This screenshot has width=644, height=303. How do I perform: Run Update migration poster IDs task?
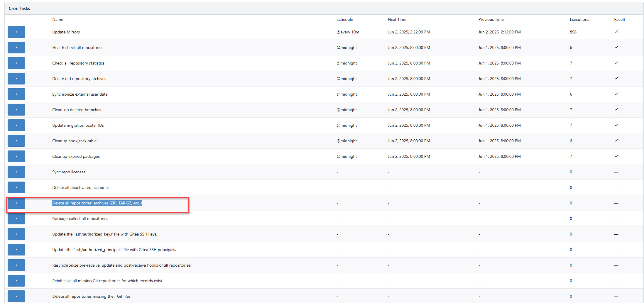pyautogui.click(x=16, y=125)
